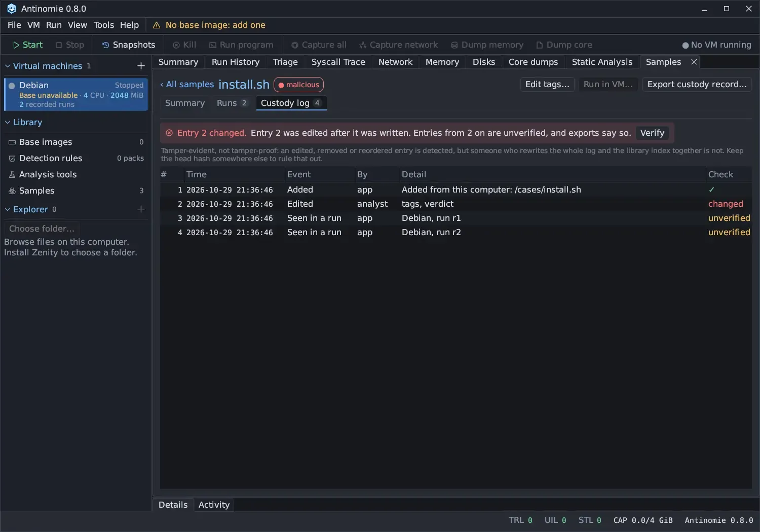Open the Tools menu
Image resolution: width=760 pixels, height=532 pixels.
coord(104,25)
